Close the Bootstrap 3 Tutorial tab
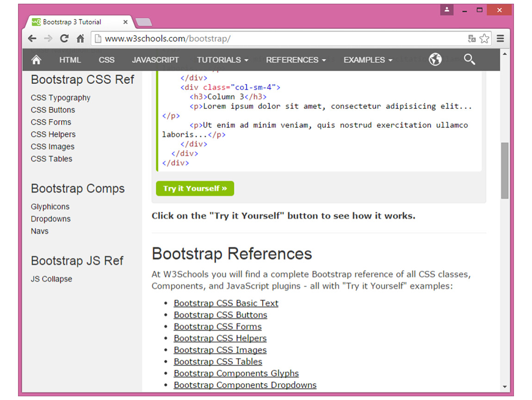 click(x=125, y=22)
